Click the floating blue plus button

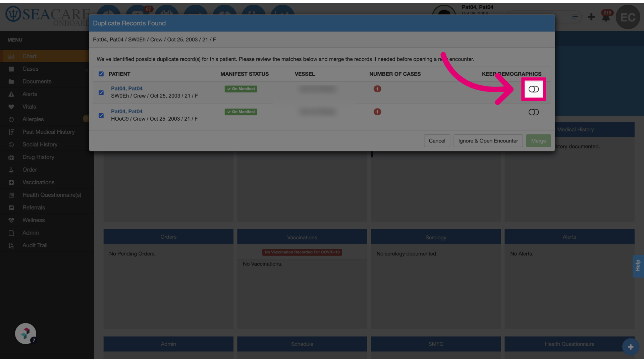(x=631, y=347)
